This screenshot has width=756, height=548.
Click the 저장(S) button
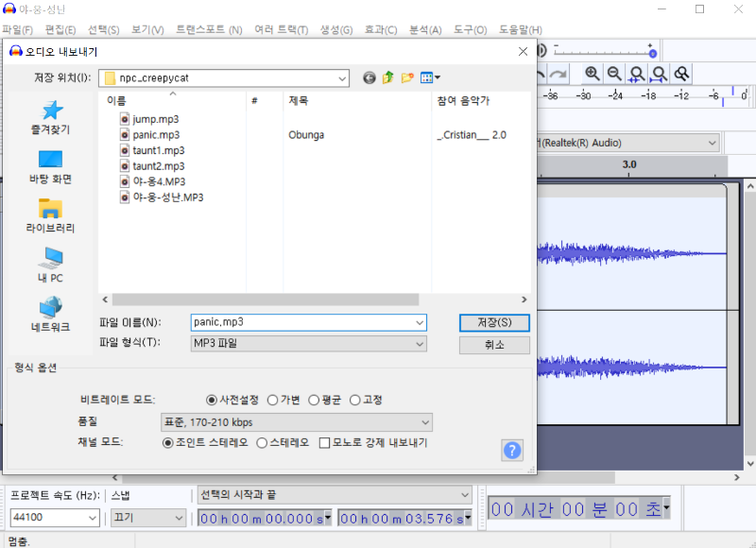pyautogui.click(x=494, y=322)
